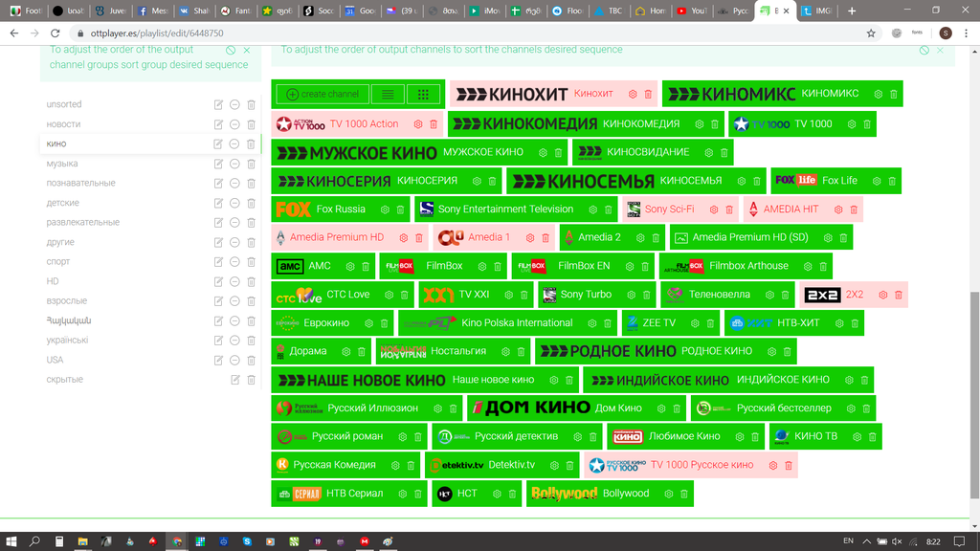Delete the TV 1000 Action channel

point(434,124)
